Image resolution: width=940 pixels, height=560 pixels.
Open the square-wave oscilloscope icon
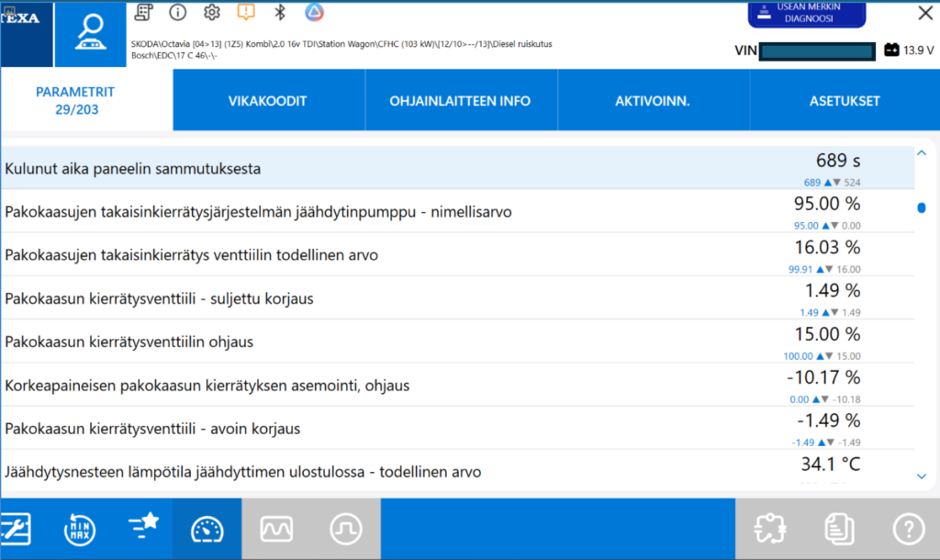[346, 529]
